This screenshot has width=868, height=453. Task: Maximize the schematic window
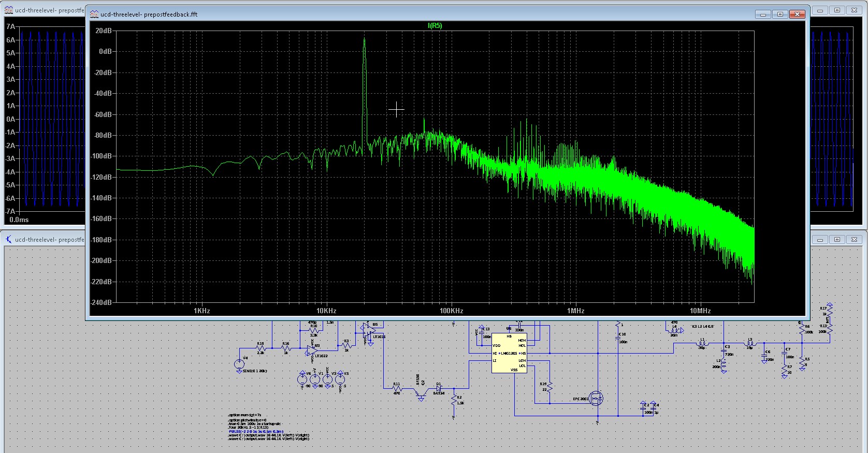point(837,239)
